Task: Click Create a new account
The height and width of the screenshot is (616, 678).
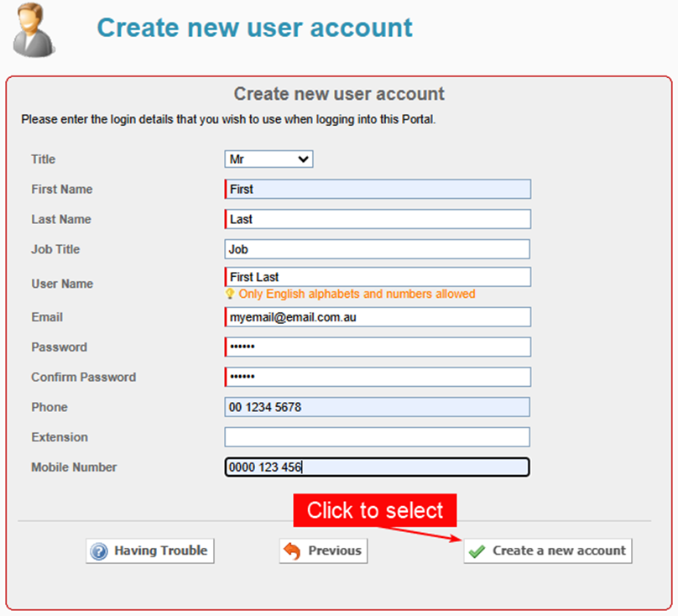Action: pos(547,551)
